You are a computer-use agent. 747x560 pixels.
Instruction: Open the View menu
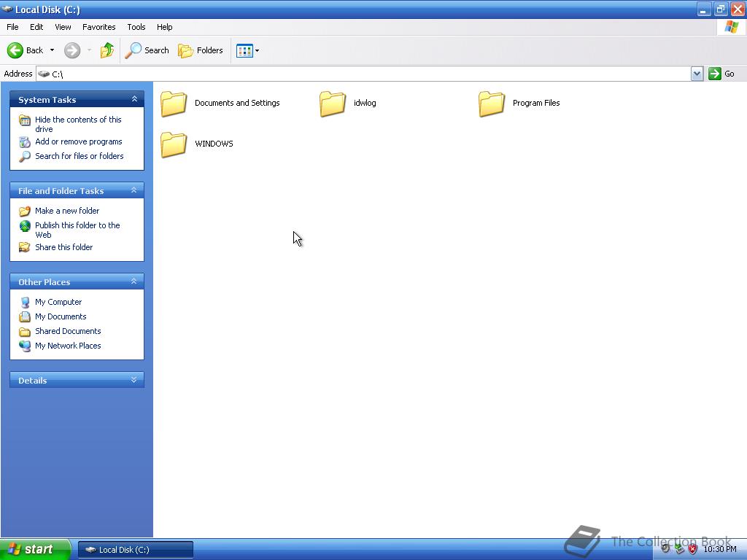tap(63, 27)
